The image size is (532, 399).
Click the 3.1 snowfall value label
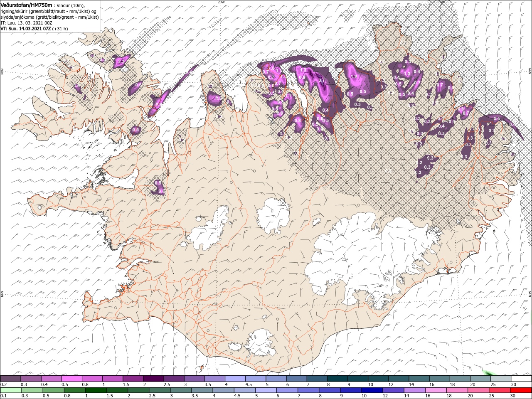(321, 81)
